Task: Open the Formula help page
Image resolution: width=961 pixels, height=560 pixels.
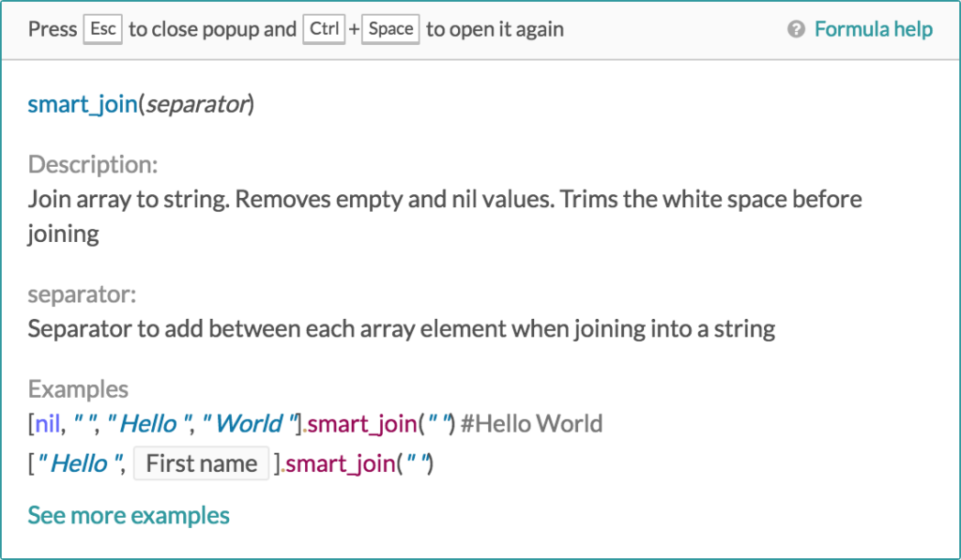Action: click(x=873, y=28)
